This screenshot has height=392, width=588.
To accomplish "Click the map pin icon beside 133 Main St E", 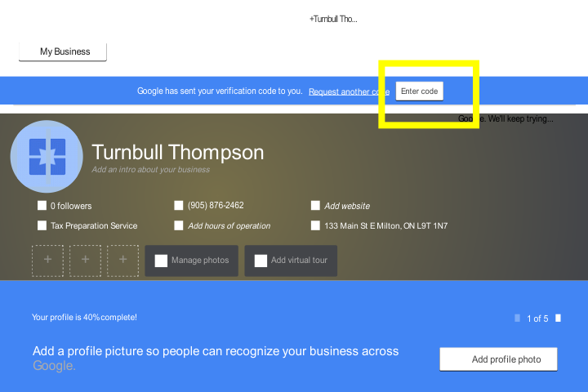I will (315, 225).
